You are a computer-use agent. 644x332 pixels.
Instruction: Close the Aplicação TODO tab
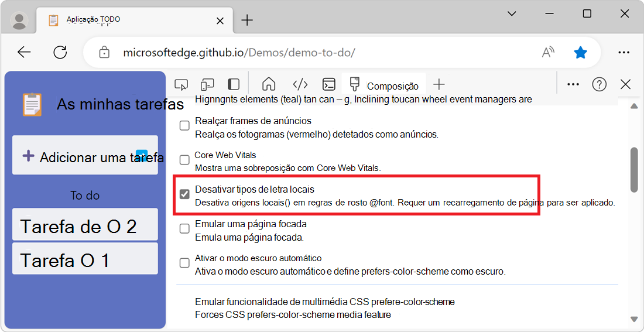point(220,20)
